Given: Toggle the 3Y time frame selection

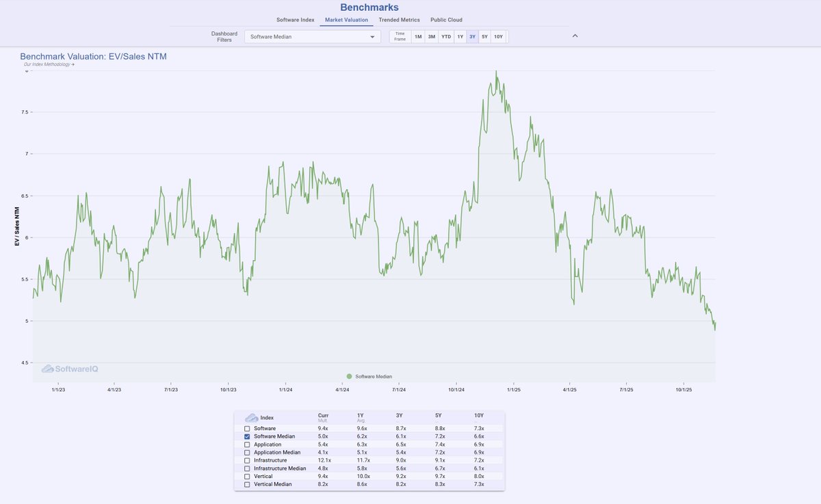Looking at the screenshot, I should click(471, 36).
